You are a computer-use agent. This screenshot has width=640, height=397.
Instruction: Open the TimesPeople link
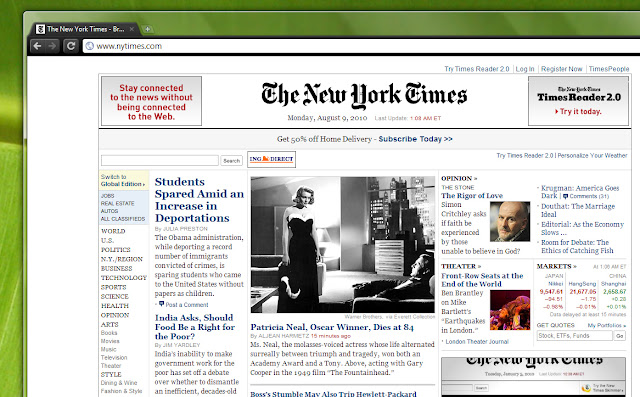[609, 69]
